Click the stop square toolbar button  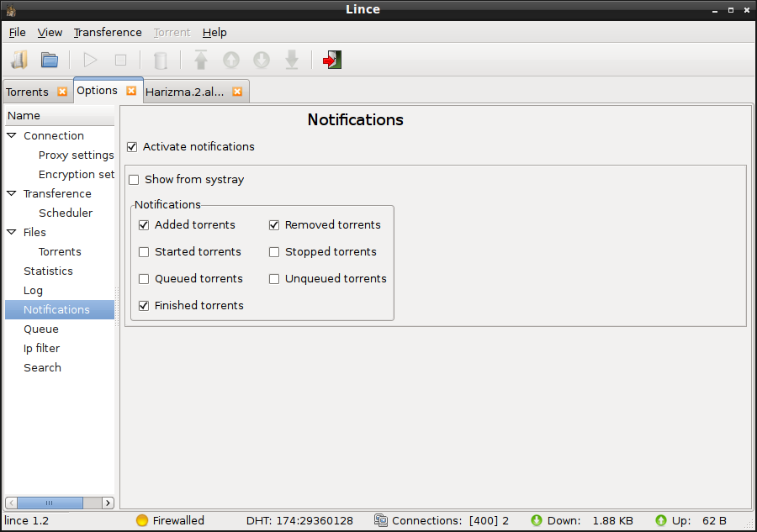(120, 60)
